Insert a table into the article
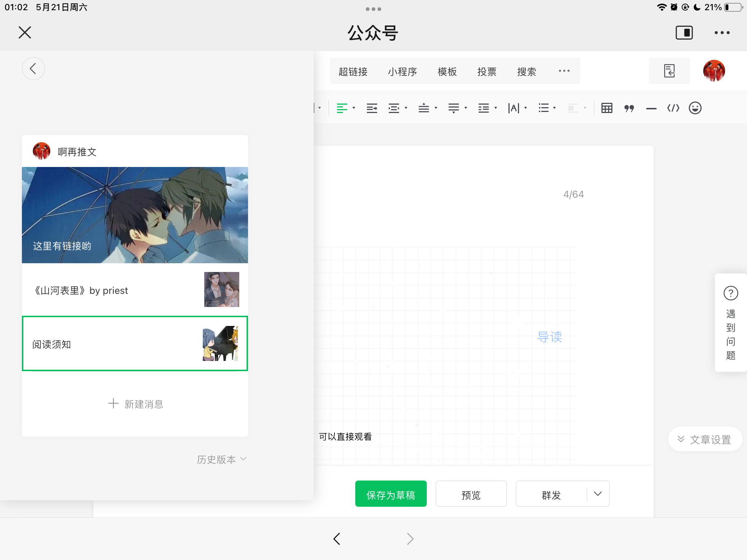This screenshot has width=747, height=560. [x=607, y=108]
